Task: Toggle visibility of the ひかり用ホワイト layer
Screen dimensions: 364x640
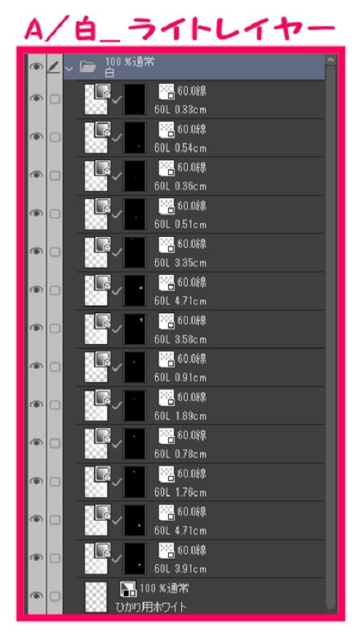Action: coord(36,596)
